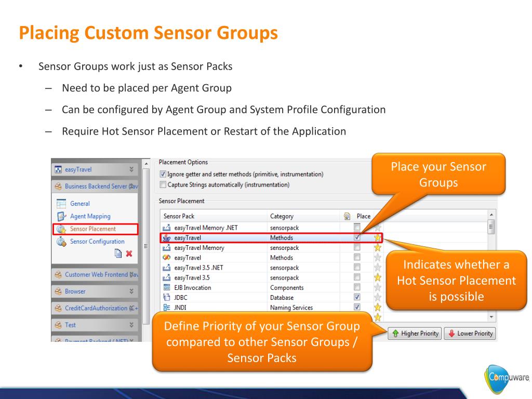The height and width of the screenshot is (399, 532).
Task: Click the Naming Services category cell
Action: [x=291, y=308]
